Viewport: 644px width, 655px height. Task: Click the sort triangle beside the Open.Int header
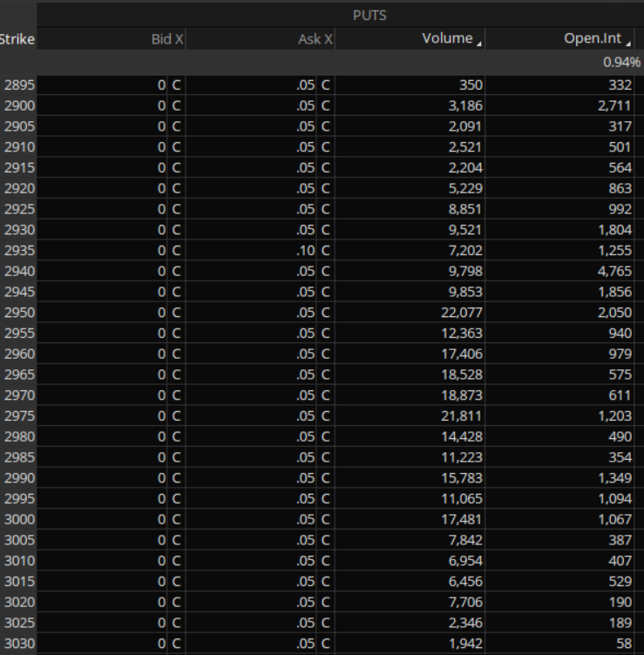pos(627,41)
